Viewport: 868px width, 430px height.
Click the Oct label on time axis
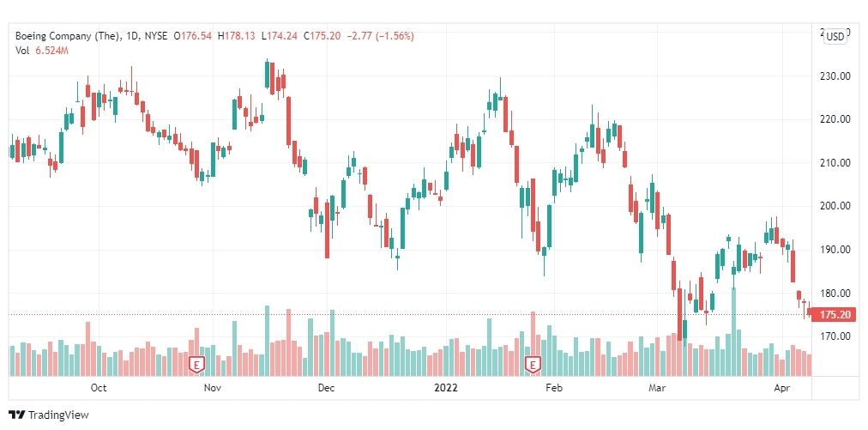pyautogui.click(x=99, y=388)
